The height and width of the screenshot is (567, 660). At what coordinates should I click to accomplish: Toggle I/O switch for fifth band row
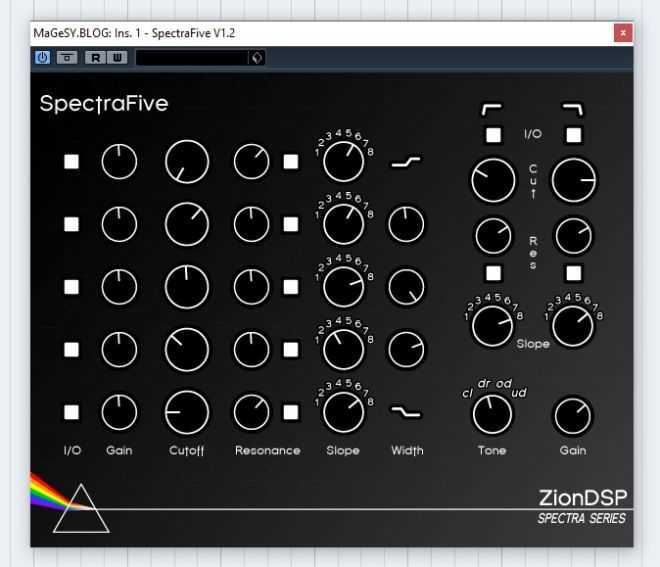[71, 412]
